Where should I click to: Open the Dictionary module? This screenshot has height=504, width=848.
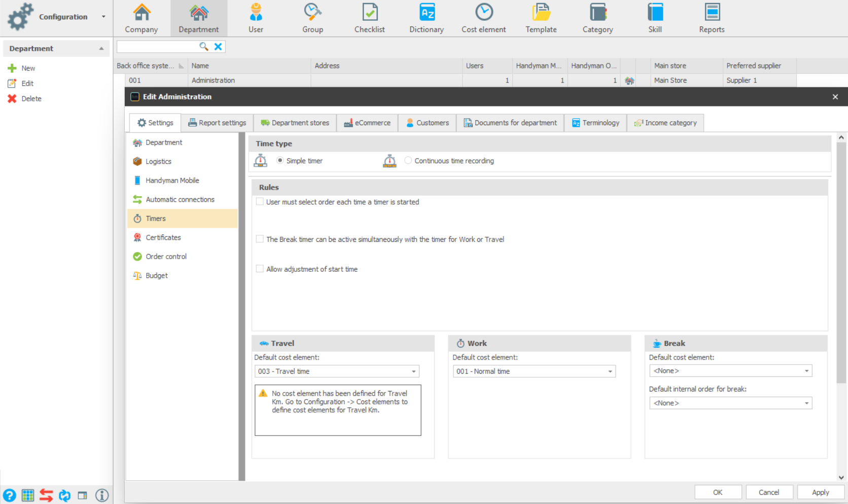(427, 18)
